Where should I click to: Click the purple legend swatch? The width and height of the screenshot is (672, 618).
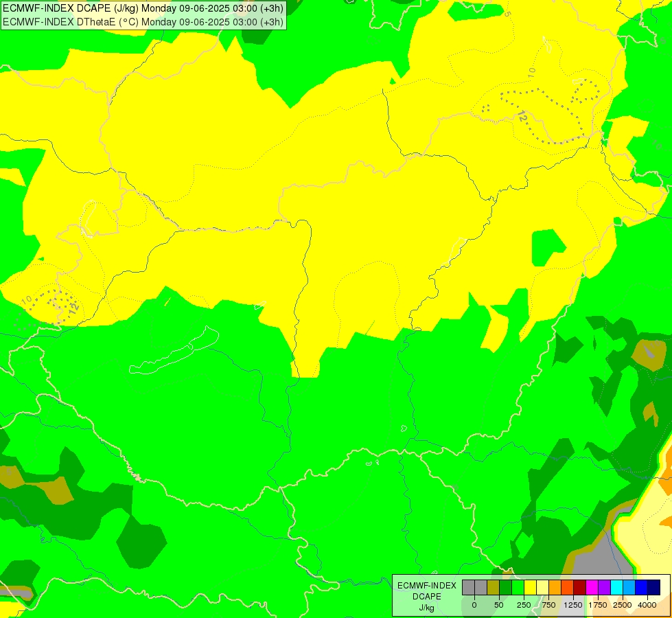(604, 587)
